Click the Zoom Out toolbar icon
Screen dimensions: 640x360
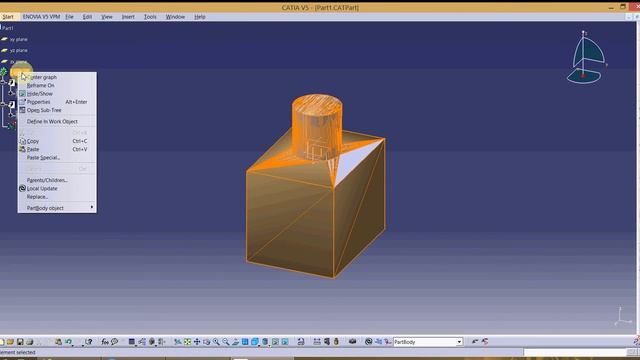(226, 342)
